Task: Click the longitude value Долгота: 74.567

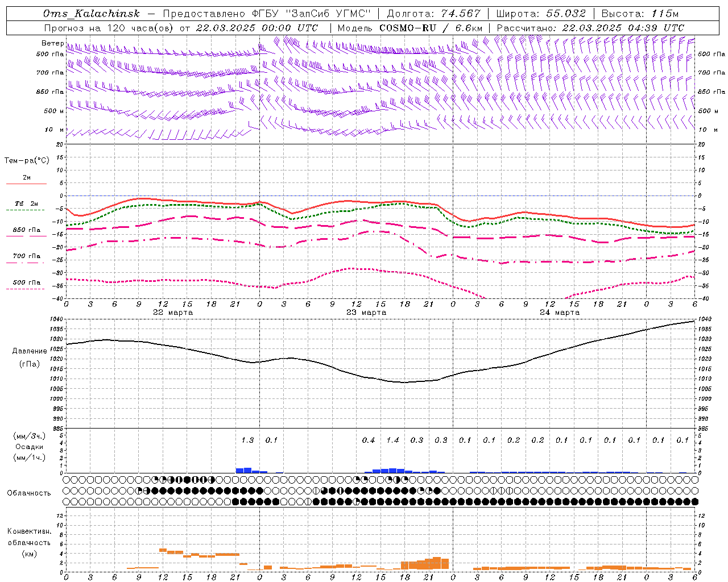Action: [x=433, y=14]
